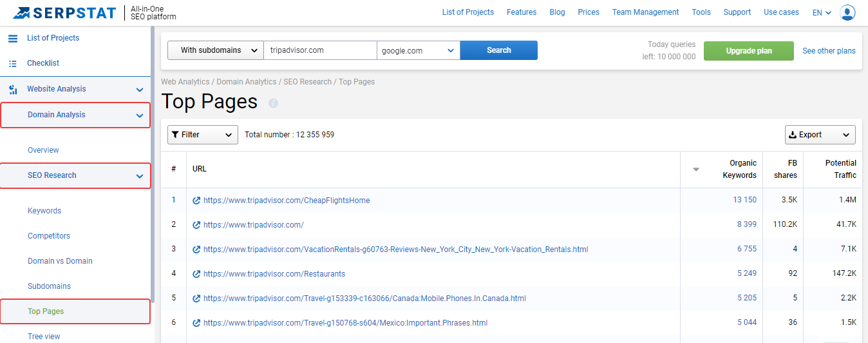
Task: Follow the See other plans link
Action: [x=829, y=51]
